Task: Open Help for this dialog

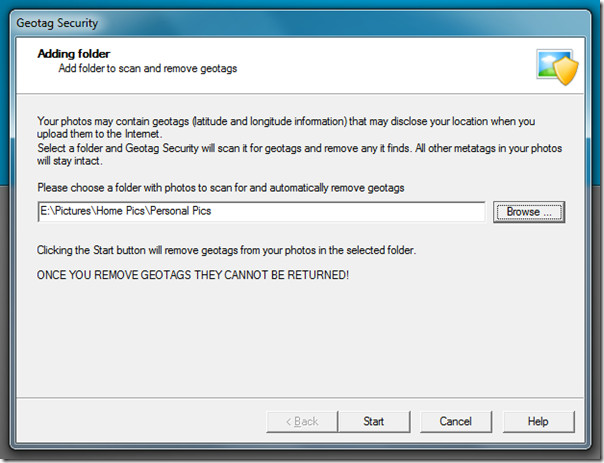Action: pos(538,421)
